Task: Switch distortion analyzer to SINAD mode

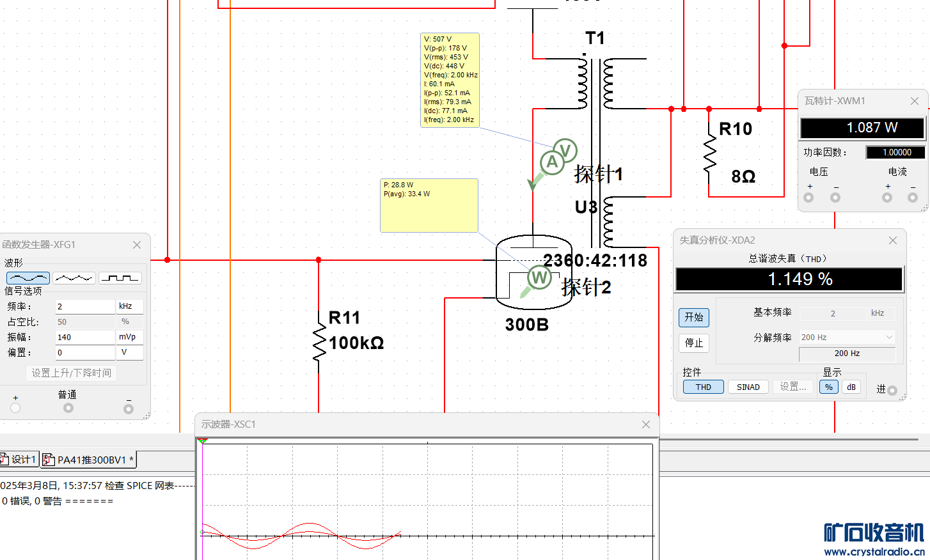Action: tap(748, 387)
